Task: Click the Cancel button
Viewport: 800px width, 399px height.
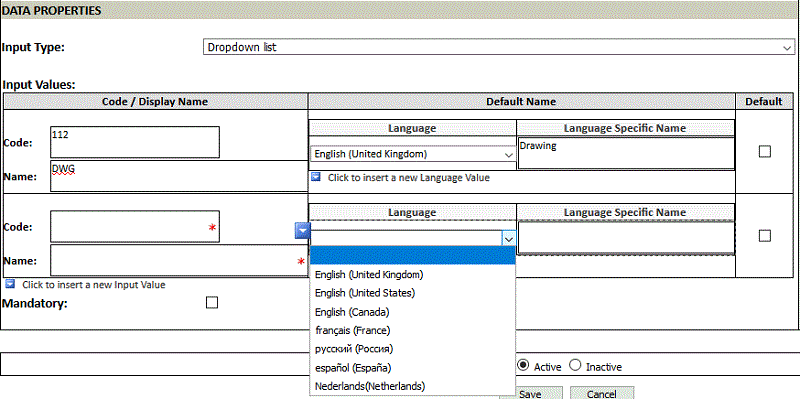Action: coord(602,393)
